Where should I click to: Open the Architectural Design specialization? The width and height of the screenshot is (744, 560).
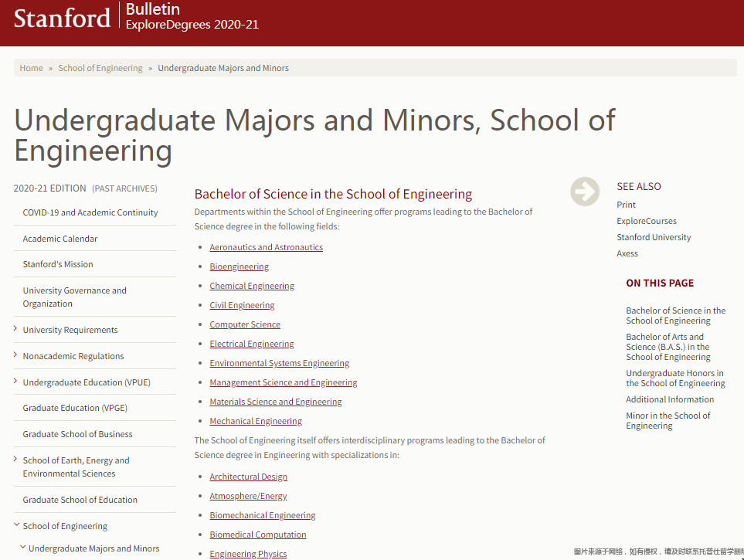[248, 477]
